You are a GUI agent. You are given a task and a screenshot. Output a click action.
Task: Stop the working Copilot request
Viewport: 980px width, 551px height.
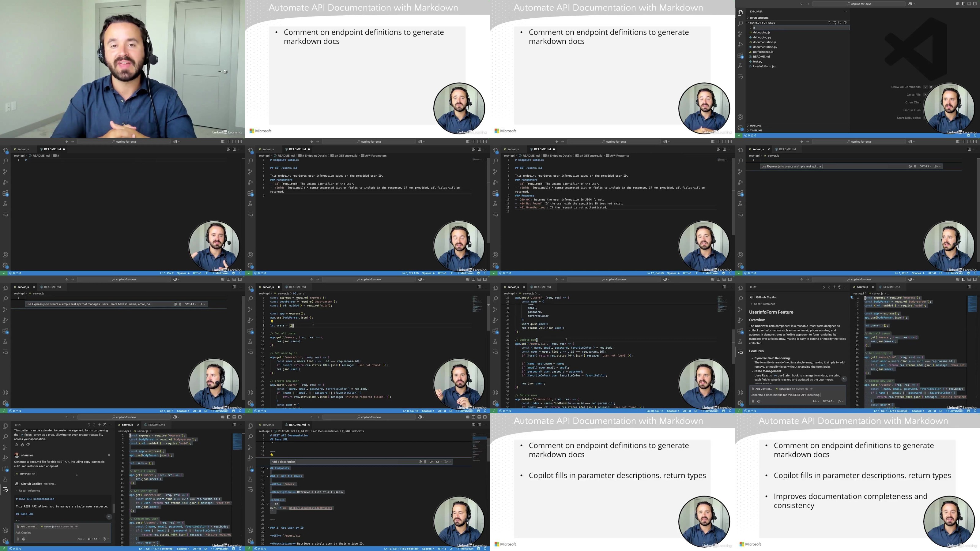coord(105,539)
